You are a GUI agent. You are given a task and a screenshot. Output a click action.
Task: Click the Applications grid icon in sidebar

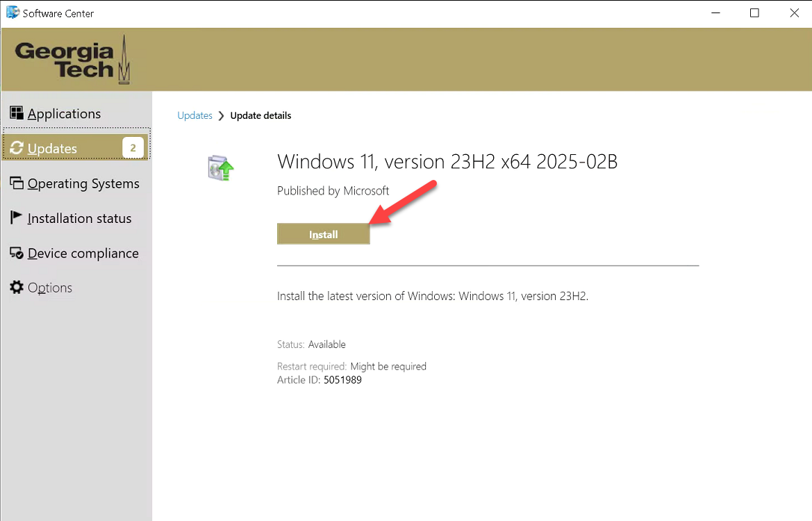17,113
